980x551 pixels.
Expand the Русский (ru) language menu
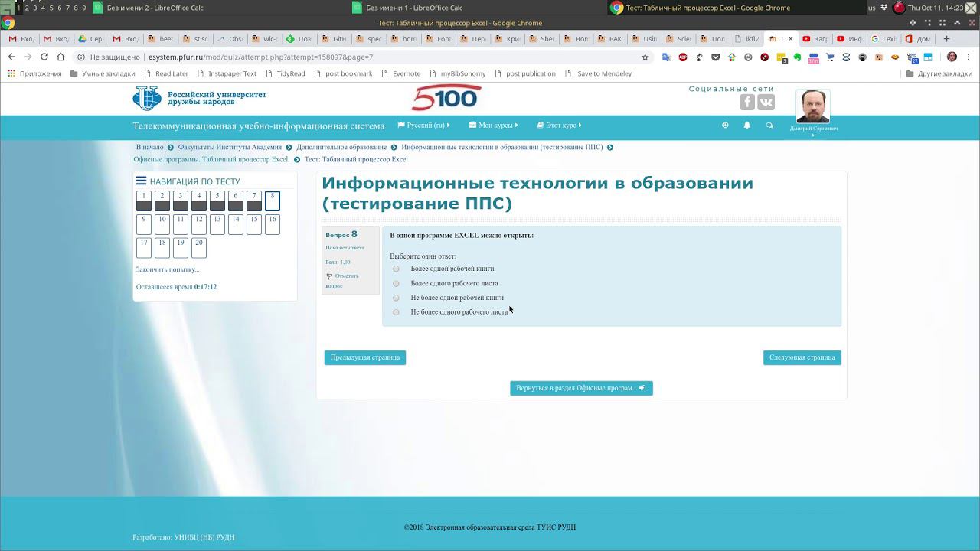[x=424, y=126]
